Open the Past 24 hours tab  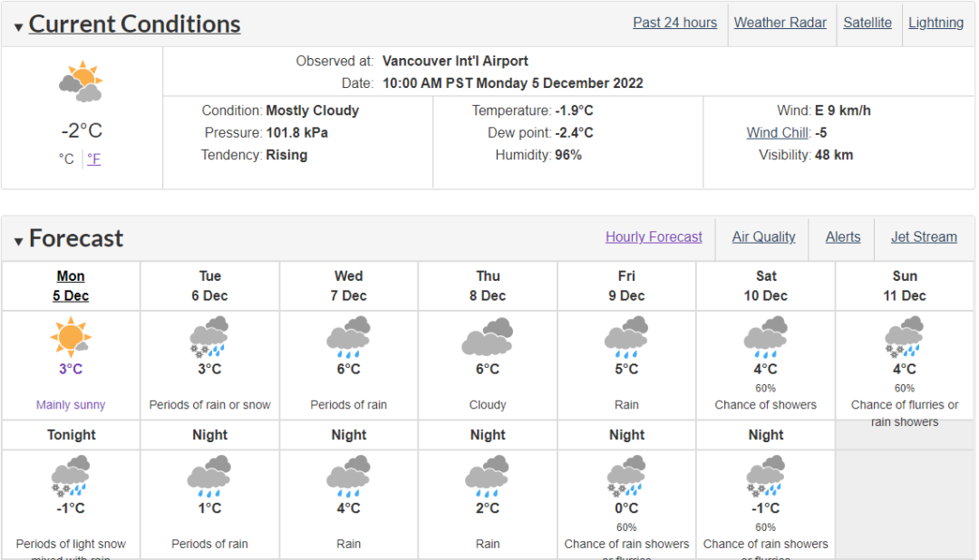click(x=675, y=23)
